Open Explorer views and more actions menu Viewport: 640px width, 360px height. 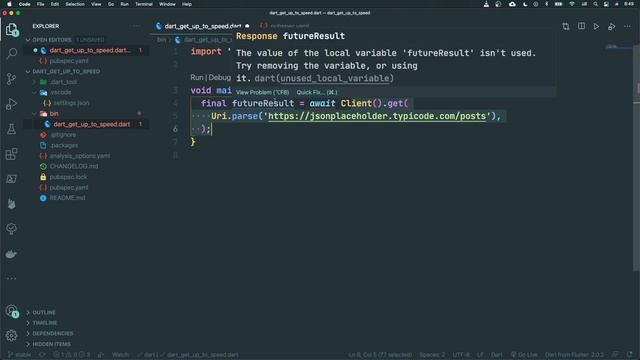[x=137, y=26]
